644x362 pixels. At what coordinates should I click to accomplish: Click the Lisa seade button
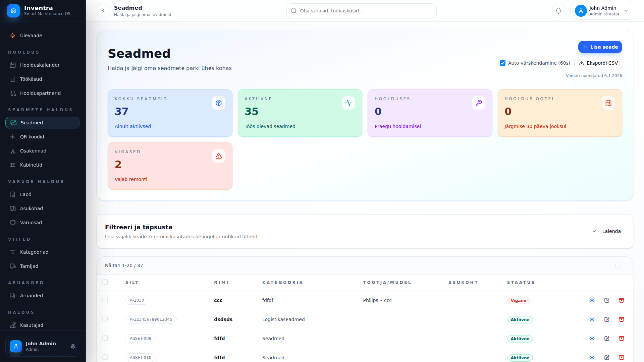600,47
